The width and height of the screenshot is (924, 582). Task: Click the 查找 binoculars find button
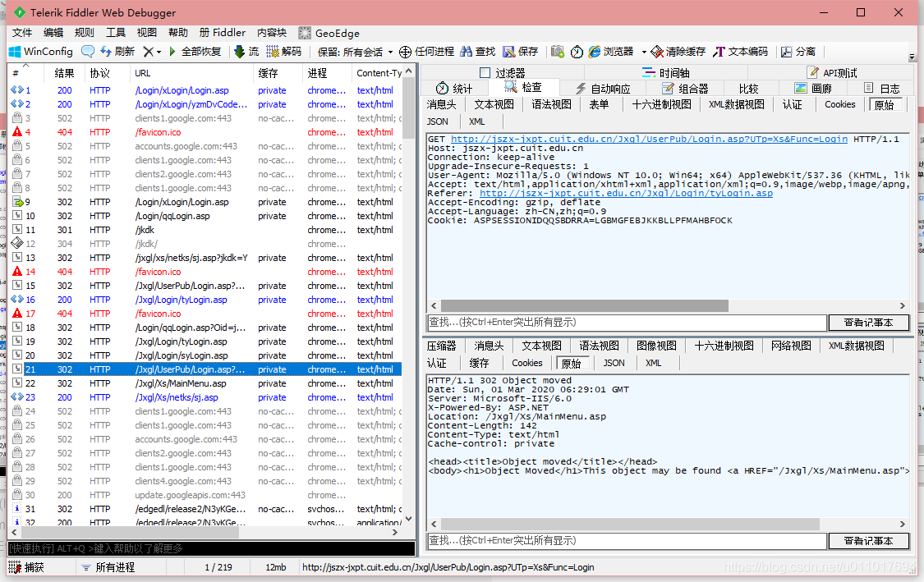(478, 52)
